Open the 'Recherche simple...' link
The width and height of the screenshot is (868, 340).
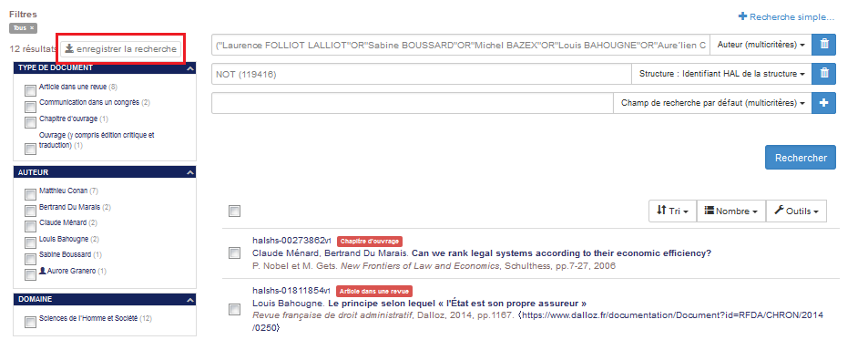(786, 17)
